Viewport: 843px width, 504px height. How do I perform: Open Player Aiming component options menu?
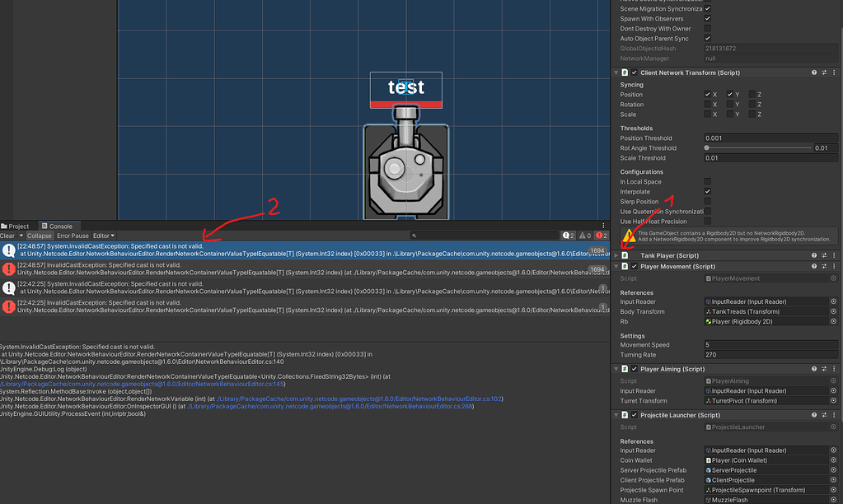832,369
